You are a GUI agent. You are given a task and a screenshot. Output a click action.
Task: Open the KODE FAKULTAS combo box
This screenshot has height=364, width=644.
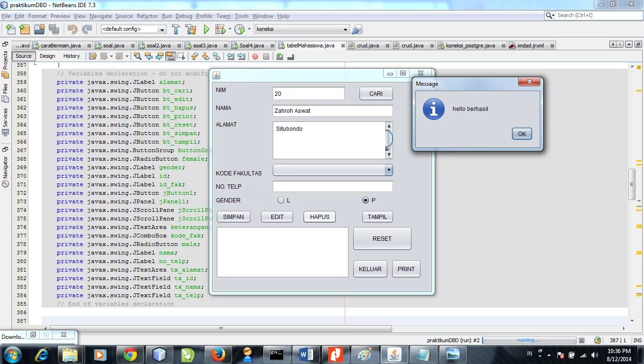click(333, 170)
